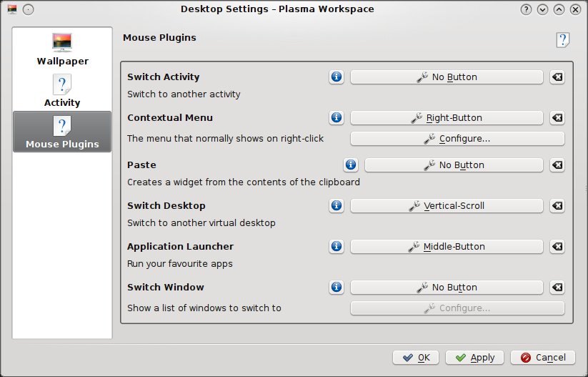Open the Mouse Plugins page
Screen dimensions: 588x377
coord(63,132)
